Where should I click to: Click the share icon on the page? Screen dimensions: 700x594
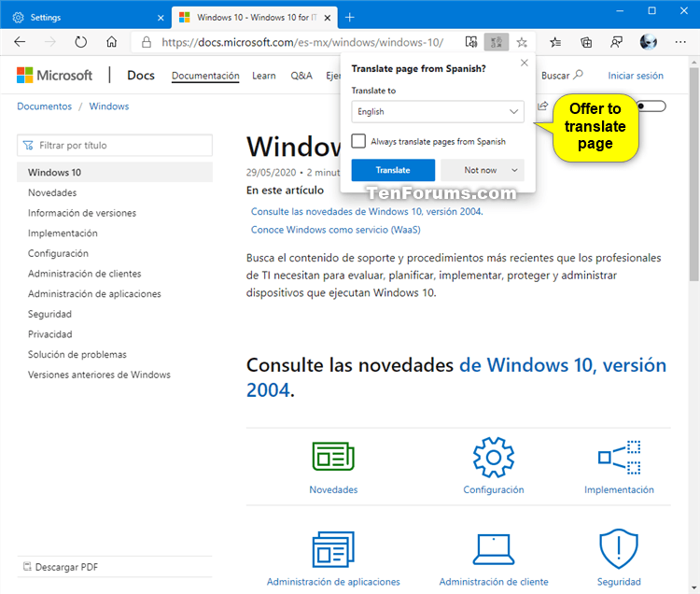(x=543, y=106)
